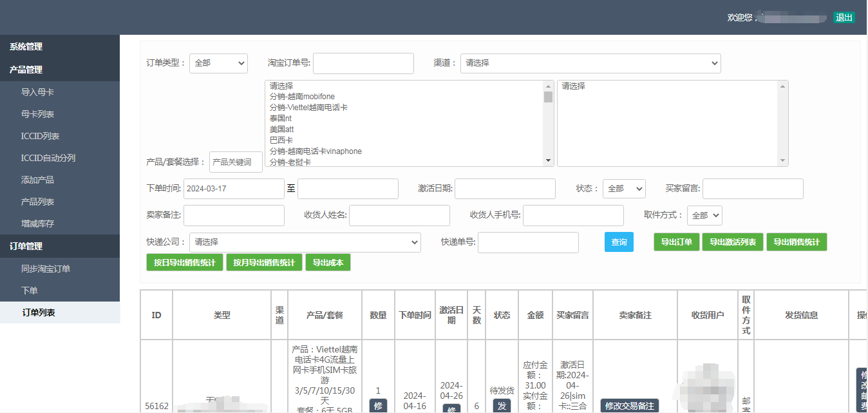Image resolution: width=868 pixels, height=413 pixels.
Task: Click the product list scrollbar down arrow
Action: click(x=548, y=160)
